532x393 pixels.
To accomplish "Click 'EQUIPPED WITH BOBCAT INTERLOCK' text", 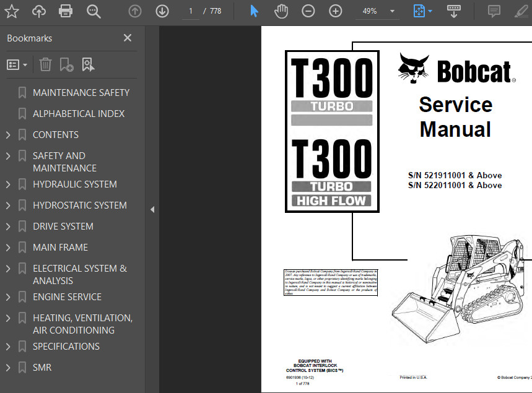I will tap(315, 363).
